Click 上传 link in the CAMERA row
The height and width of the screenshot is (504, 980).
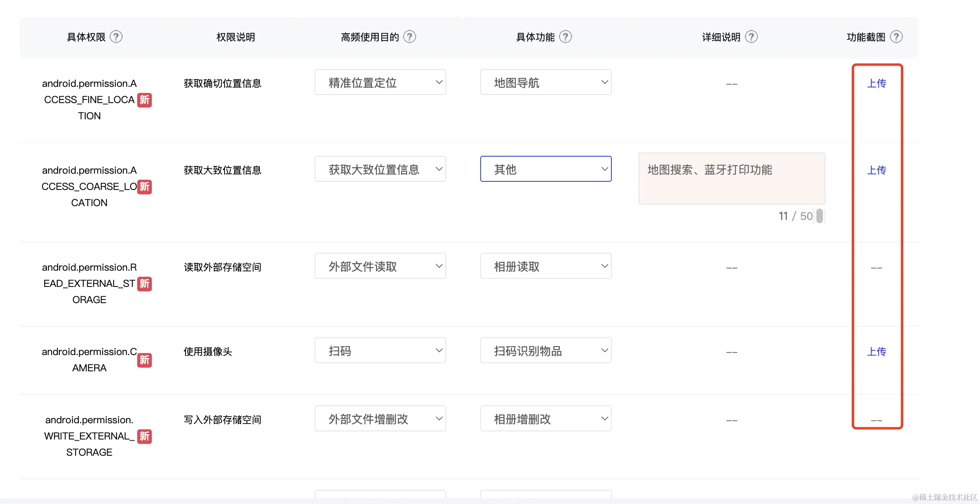tap(876, 352)
